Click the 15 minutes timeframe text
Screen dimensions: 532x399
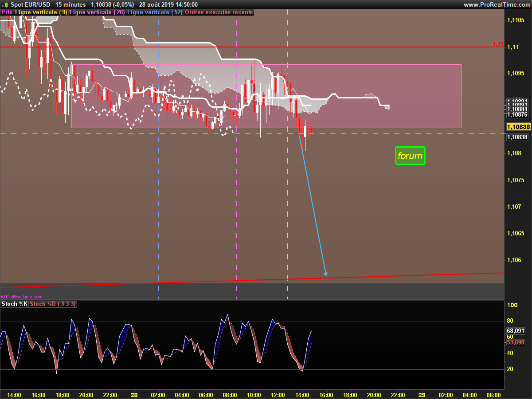tap(70, 4)
